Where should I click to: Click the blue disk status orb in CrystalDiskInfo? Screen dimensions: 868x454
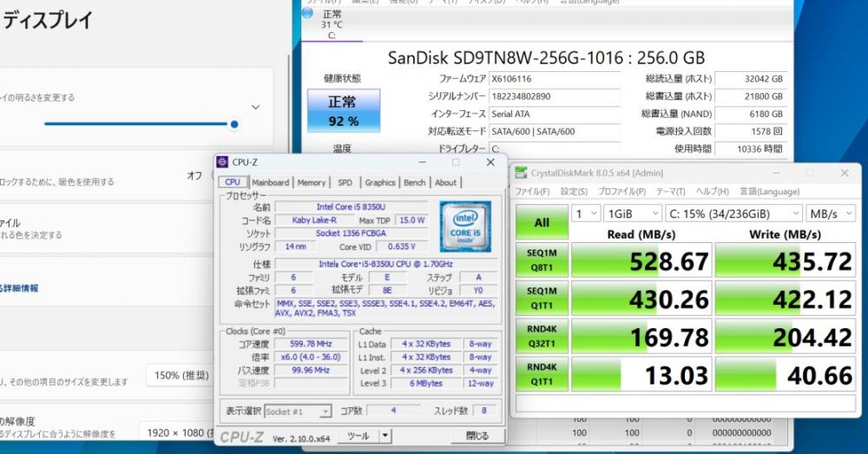[x=308, y=13]
